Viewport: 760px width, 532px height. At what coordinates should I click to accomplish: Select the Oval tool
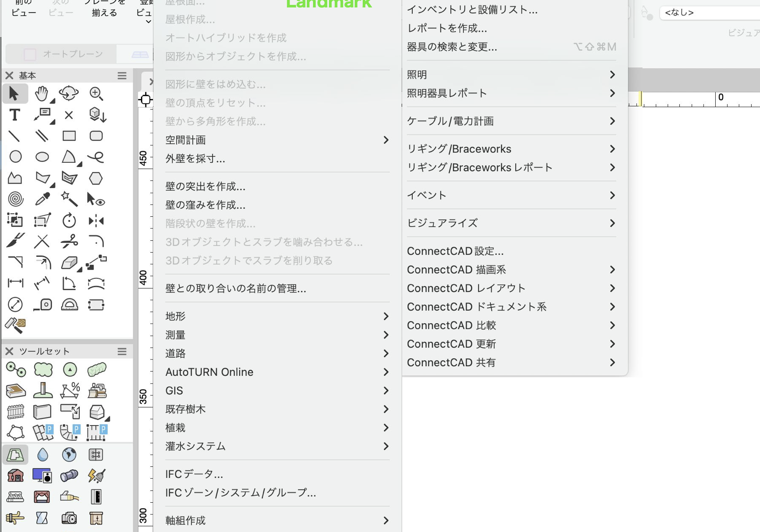(x=42, y=156)
